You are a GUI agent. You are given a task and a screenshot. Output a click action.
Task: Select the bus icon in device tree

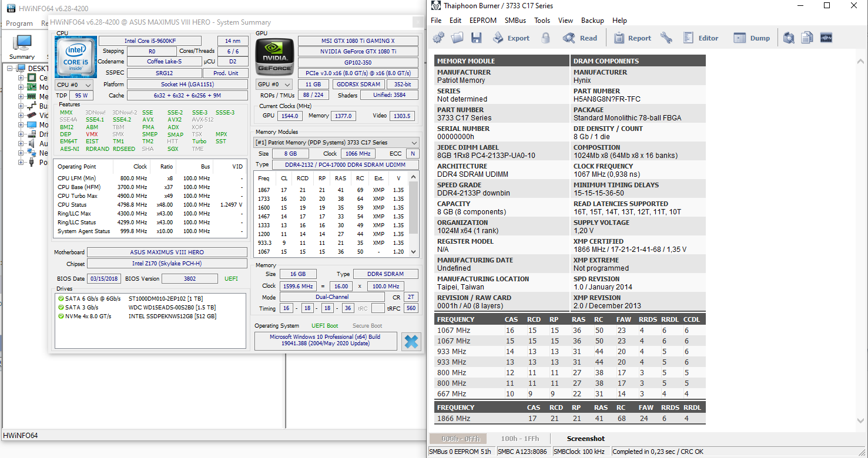(32, 106)
